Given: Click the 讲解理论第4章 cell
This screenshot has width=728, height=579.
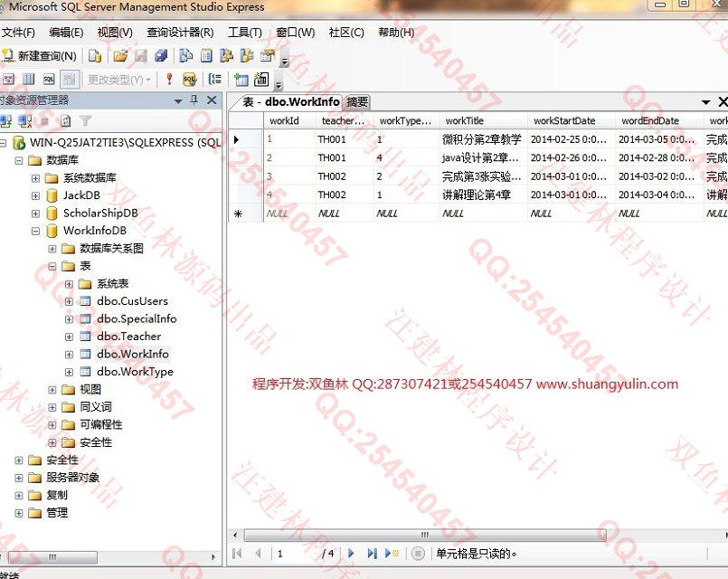Looking at the screenshot, I should point(483,195).
